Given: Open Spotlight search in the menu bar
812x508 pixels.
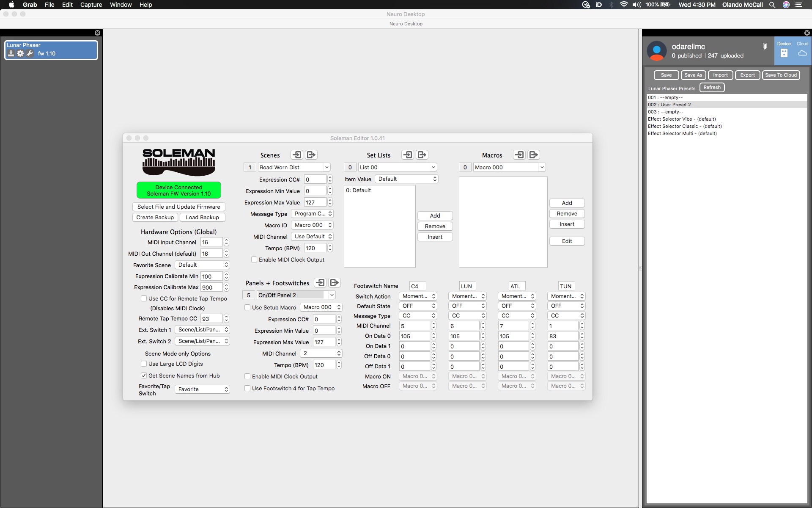Looking at the screenshot, I should click(772, 5).
